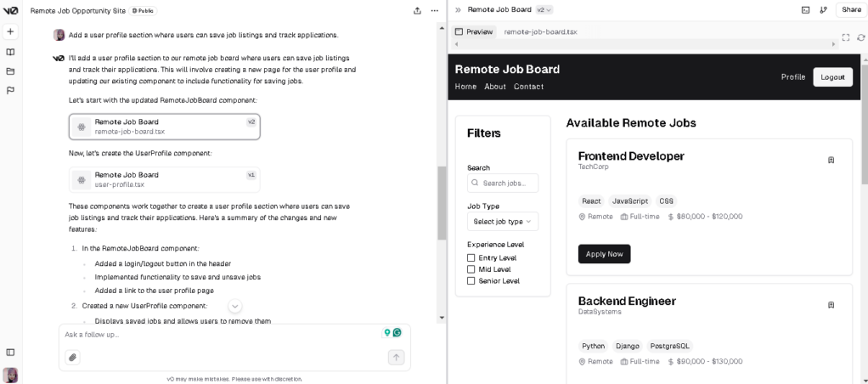This screenshot has width=868, height=384.
Task: Open the Select job type dropdown
Action: pyautogui.click(x=502, y=222)
